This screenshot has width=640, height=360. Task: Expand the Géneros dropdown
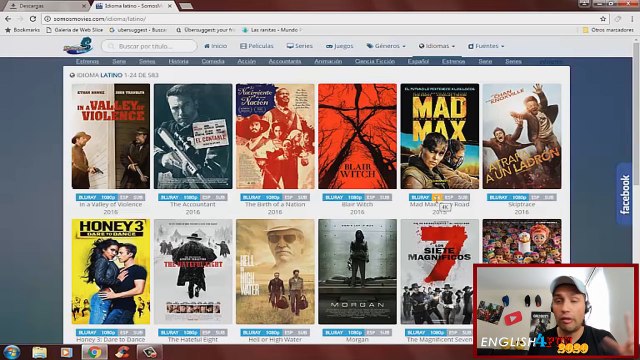(x=386, y=46)
